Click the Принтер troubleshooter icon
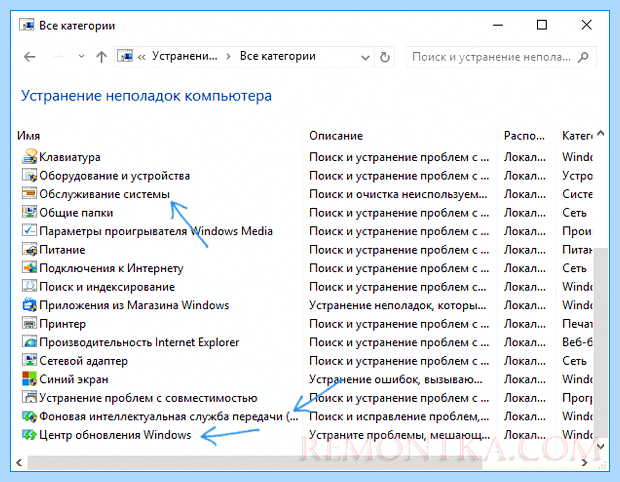Viewport: 620px width, 482px height. click(x=30, y=324)
